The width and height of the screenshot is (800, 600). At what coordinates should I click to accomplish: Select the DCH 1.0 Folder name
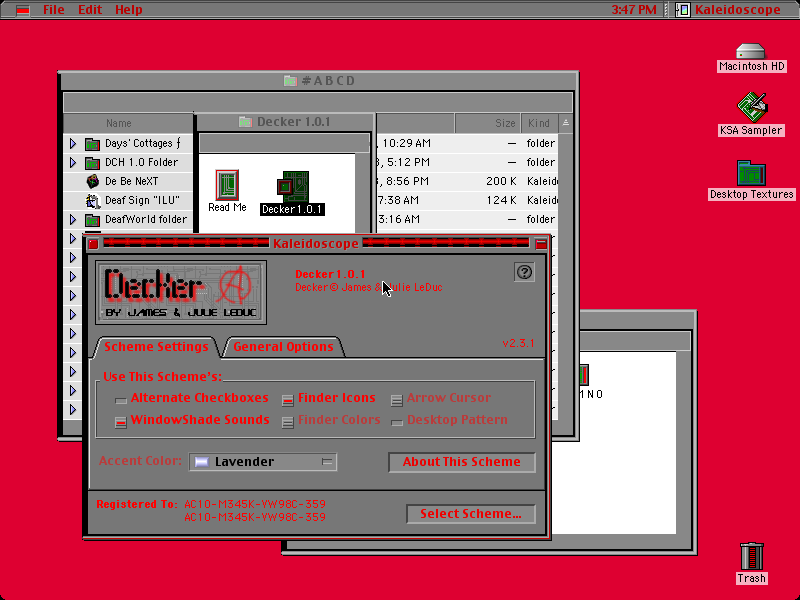point(142,163)
